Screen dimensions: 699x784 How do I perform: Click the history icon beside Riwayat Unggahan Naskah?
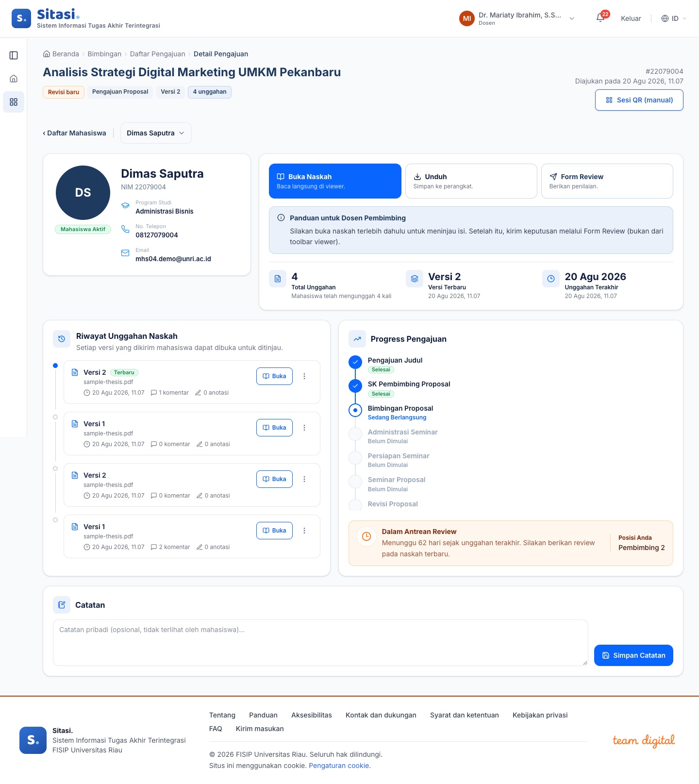[62, 339]
